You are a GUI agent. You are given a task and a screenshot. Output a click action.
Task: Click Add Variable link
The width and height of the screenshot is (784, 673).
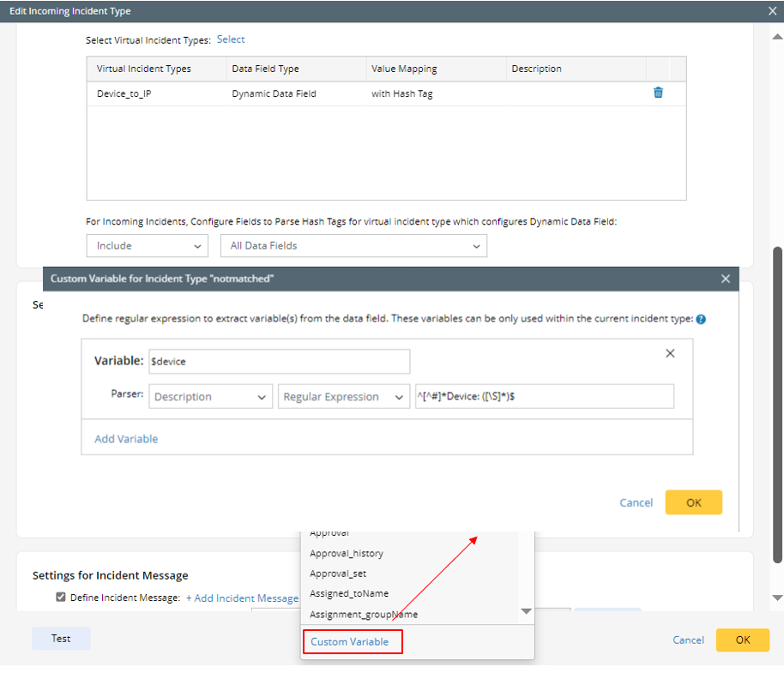126,439
